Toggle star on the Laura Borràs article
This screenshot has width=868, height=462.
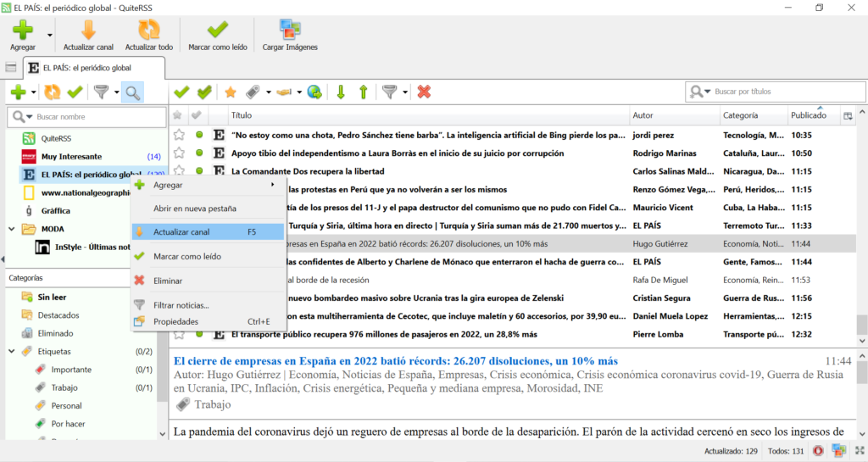click(x=179, y=153)
